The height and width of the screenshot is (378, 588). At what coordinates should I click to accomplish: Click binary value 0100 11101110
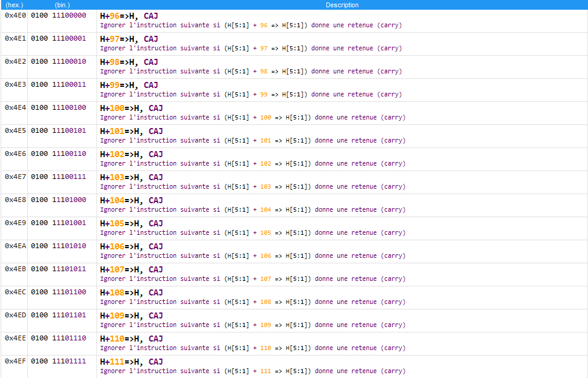pos(58,338)
